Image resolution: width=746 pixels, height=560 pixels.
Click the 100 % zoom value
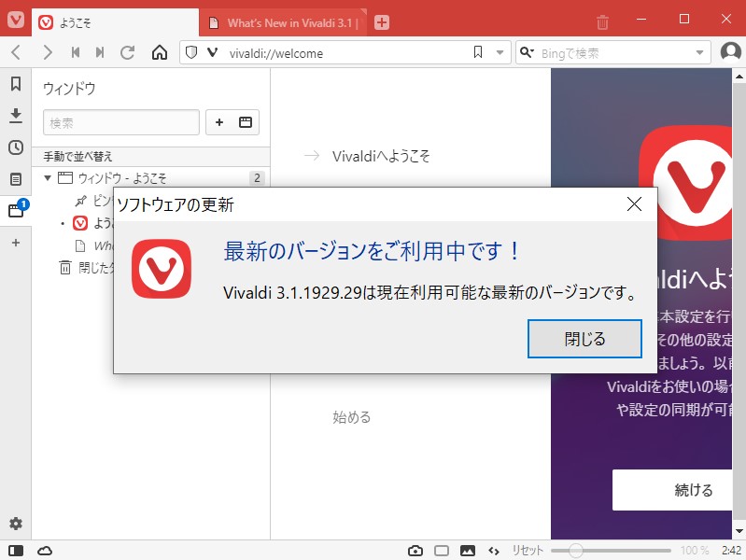click(x=695, y=551)
